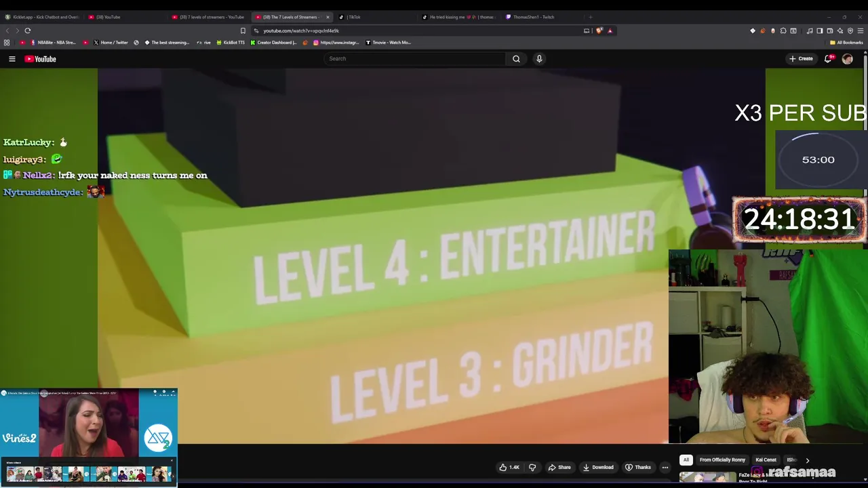Open a new browser tab

pos(590,17)
